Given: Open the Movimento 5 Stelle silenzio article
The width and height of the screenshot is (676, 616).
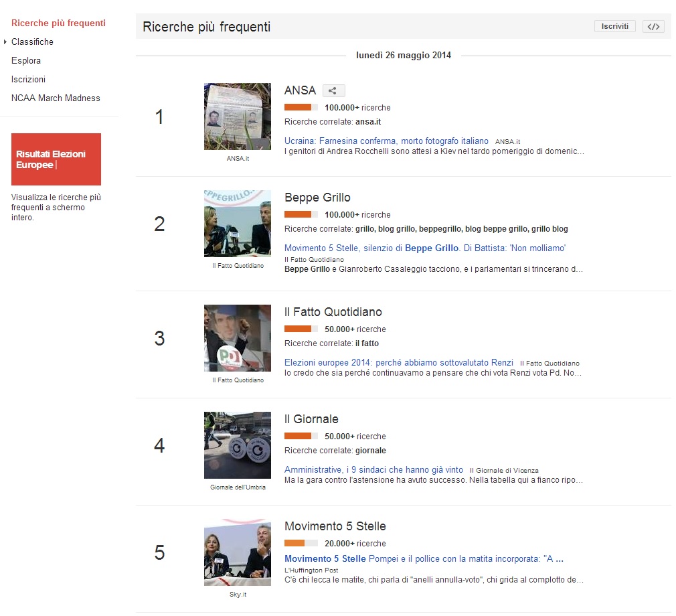Looking at the screenshot, I should coord(425,248).
